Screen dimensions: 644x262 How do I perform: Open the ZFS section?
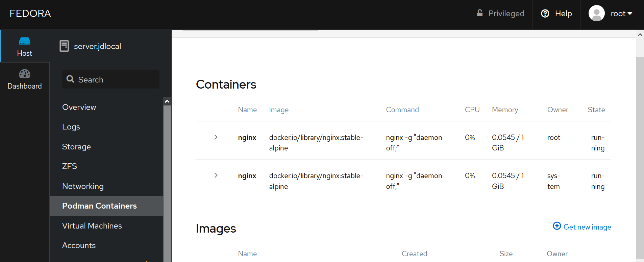[x=69, y=166]
